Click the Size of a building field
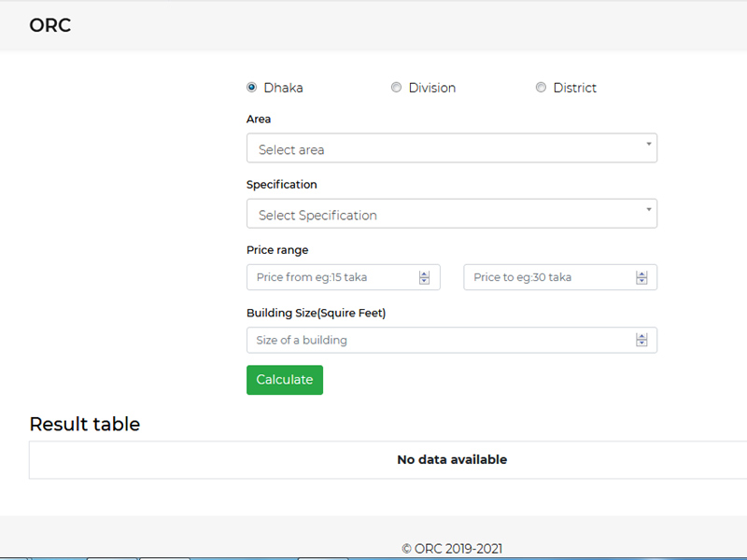 pos(439,340)
